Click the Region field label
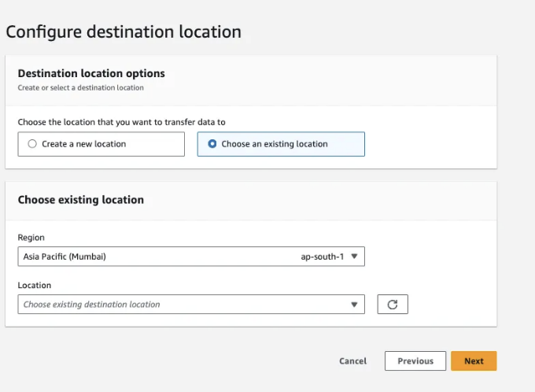This screenshot has width=535, height=392. tap(31, 238)
